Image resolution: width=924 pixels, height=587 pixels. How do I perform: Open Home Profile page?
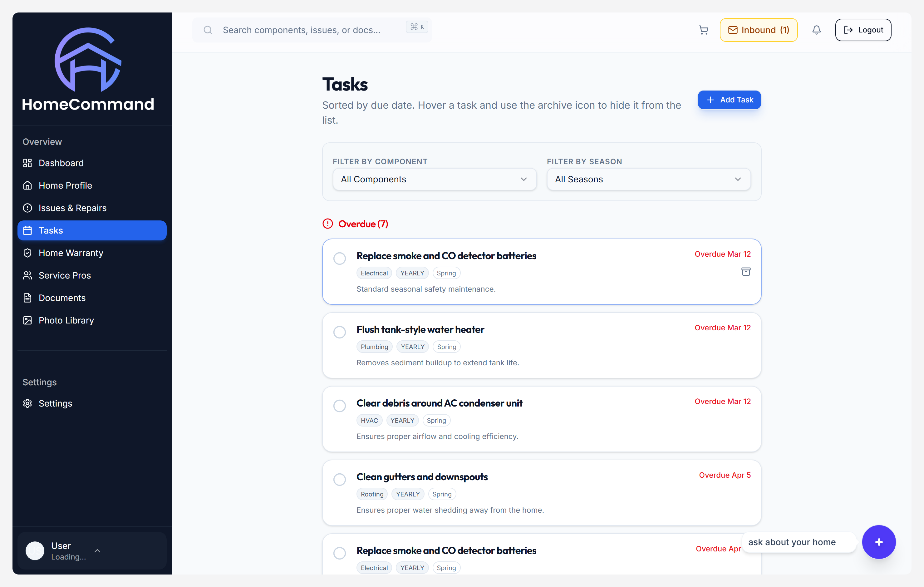(x=92, y=185)
